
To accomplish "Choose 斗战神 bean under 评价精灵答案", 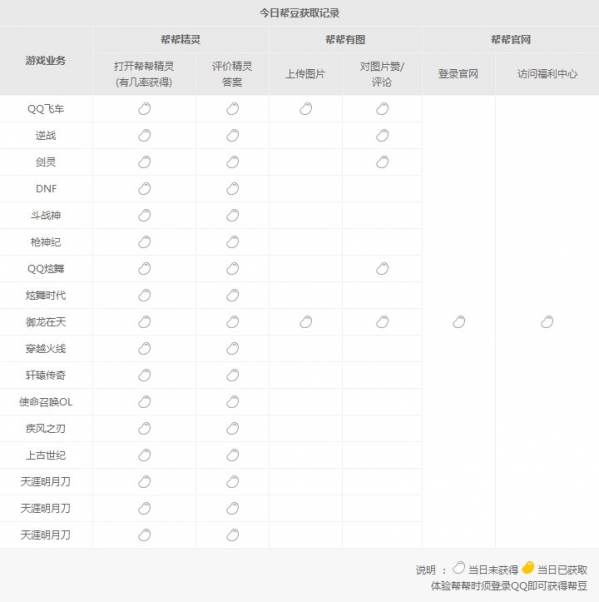I will coord(232,215).
